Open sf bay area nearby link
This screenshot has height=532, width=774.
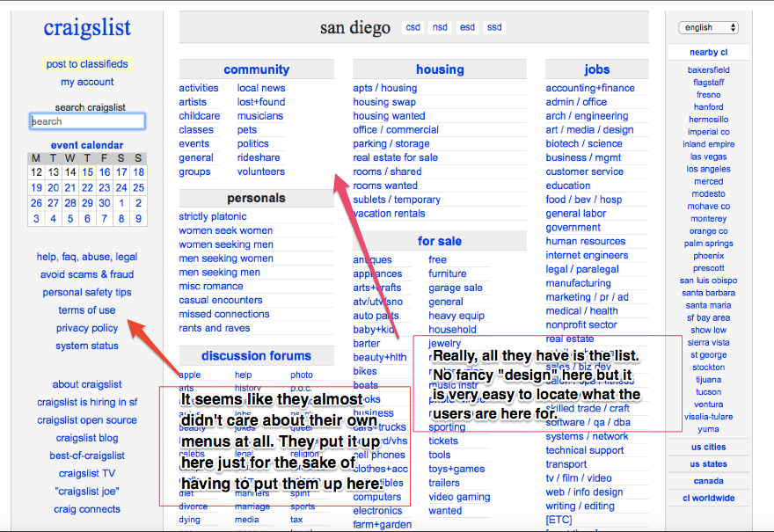(708, 317)
